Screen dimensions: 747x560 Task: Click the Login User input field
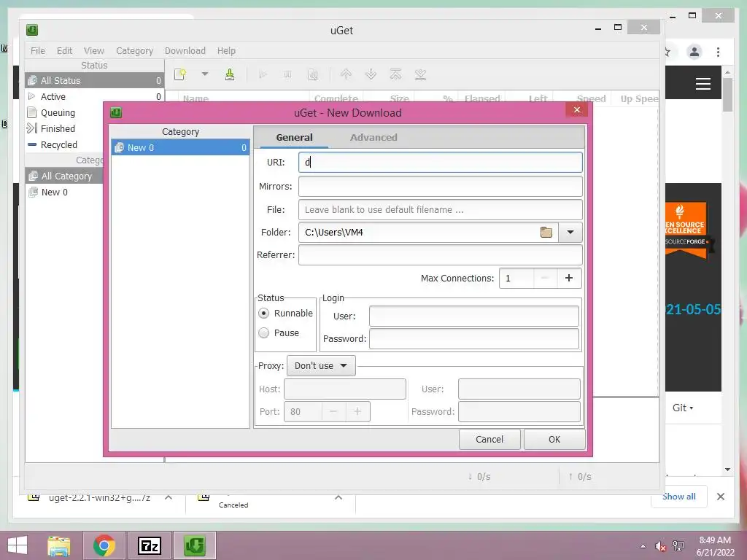click(x=474, y=316)
